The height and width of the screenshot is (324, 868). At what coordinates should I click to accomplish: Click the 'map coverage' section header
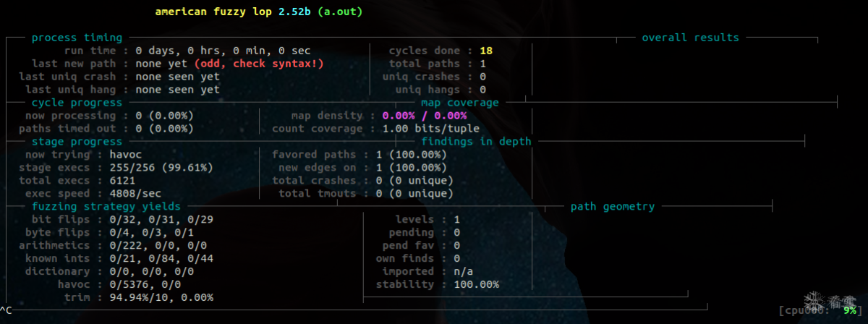pos(460,103)
